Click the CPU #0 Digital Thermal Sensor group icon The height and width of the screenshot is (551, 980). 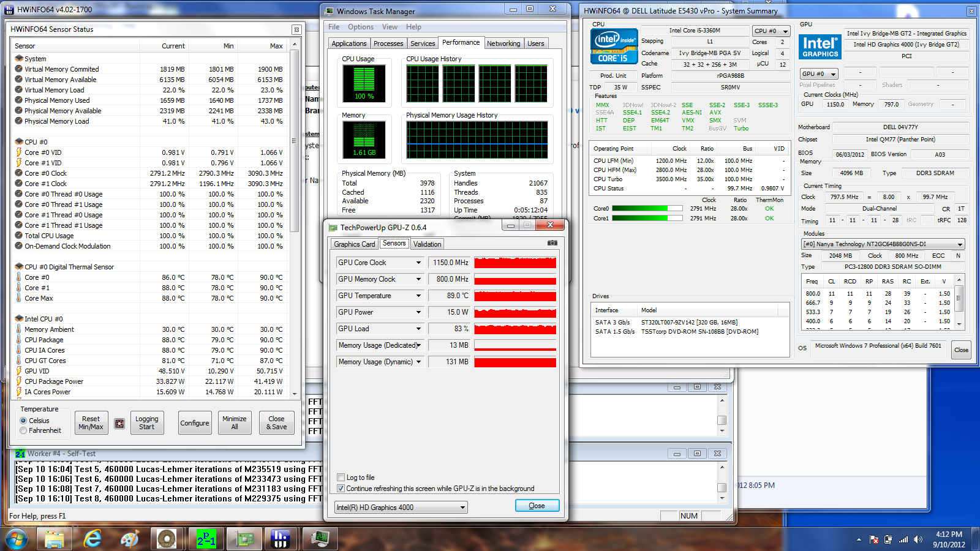coord(19,267)
